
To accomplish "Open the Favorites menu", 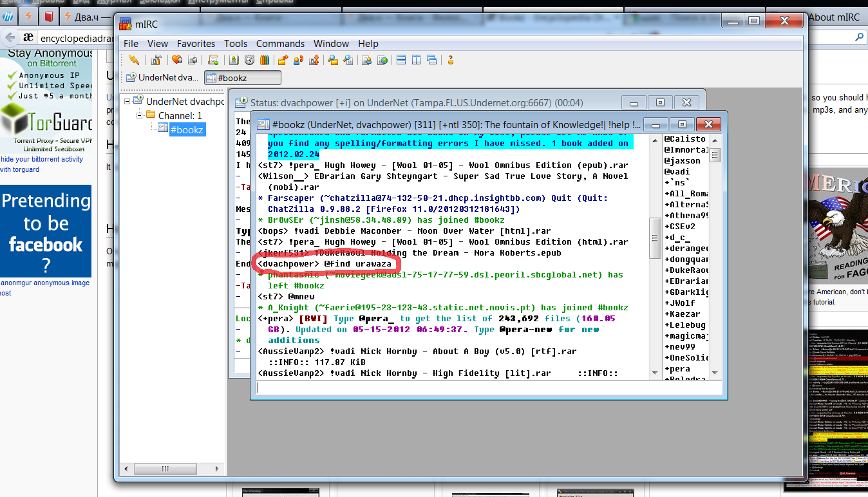I will 196,44.
